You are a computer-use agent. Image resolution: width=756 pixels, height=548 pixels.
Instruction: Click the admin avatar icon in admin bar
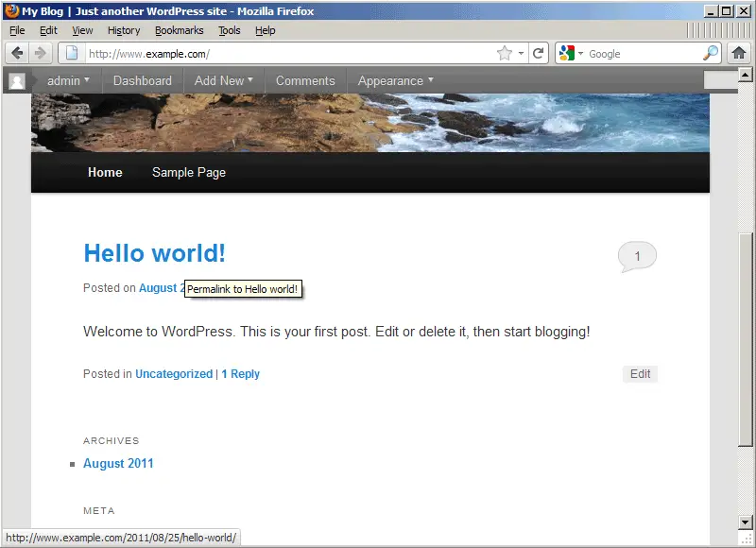(17, 81)
